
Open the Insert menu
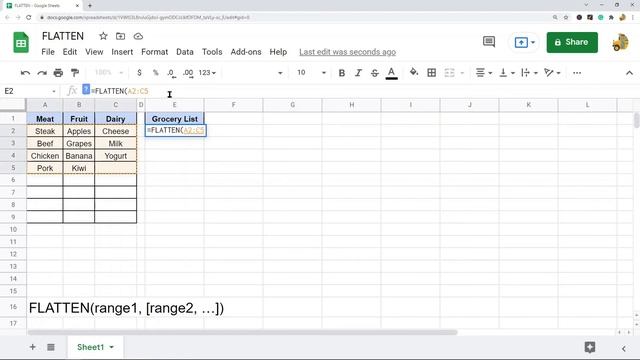click(x=122, y=52)
